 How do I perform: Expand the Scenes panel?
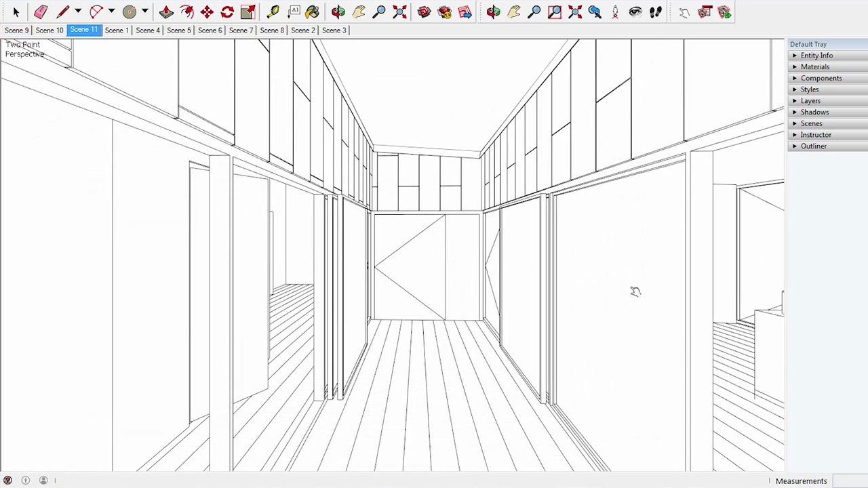click(x=827, y=123)
